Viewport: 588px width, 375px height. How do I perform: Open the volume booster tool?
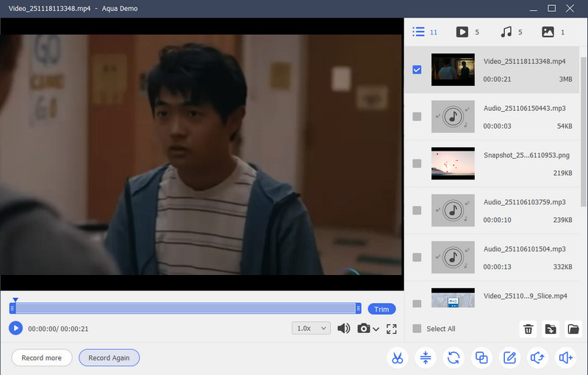point(565,358)
